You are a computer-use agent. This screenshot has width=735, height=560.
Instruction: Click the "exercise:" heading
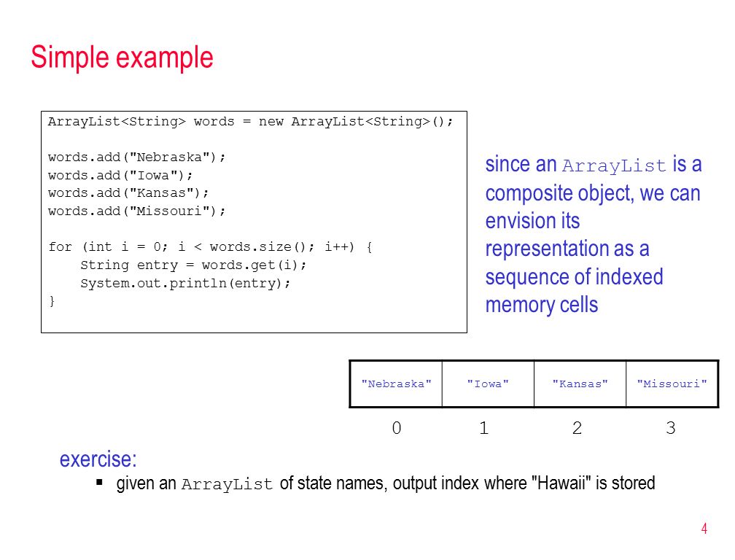pos(98,459)
